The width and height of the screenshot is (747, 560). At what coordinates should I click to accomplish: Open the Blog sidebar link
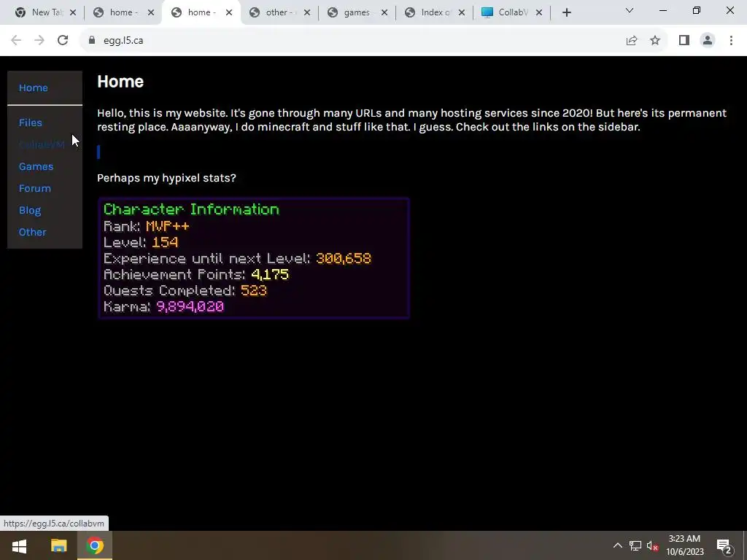pos(30,210)
